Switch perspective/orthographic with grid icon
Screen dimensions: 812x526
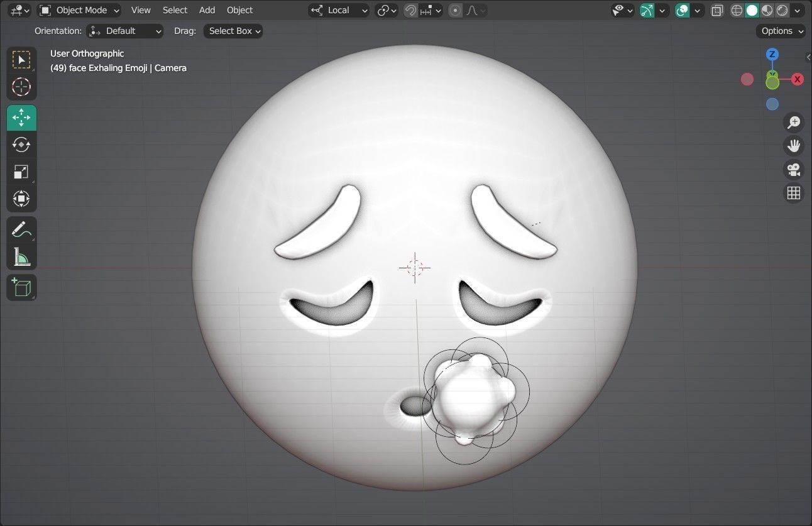[794, 193]
